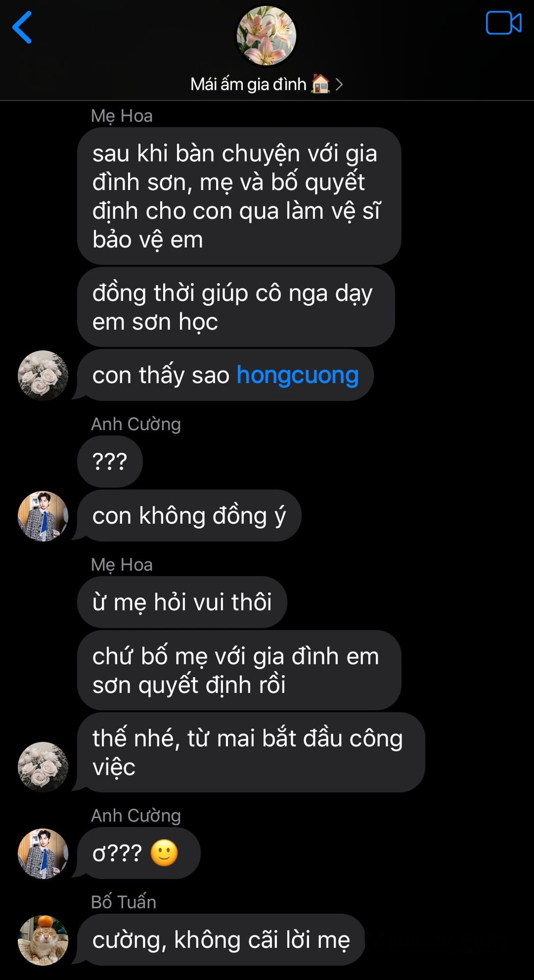The height and width of the screenshot is (980, 534).
Task: Expand group details chevron beside Mái ấm gia đình
Action: [x=339, y=85]
